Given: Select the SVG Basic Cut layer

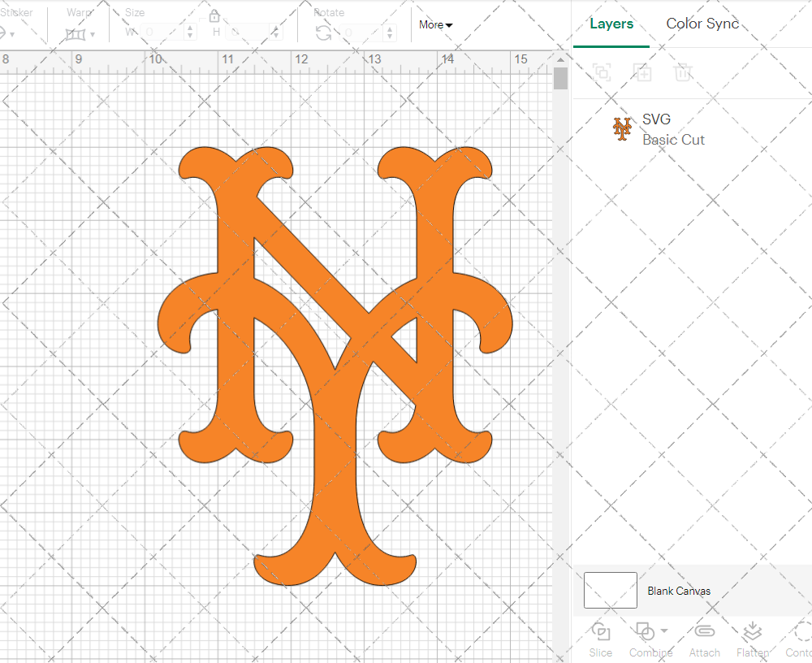Looking at the screenshot, I should pos(692,129).
